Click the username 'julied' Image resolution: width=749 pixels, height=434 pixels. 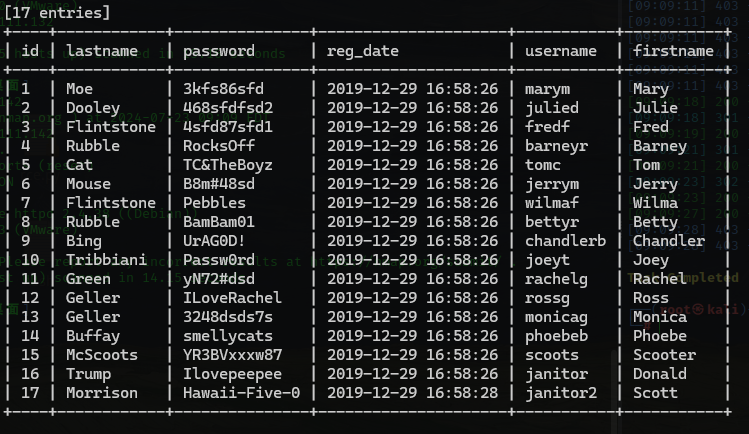551,108
